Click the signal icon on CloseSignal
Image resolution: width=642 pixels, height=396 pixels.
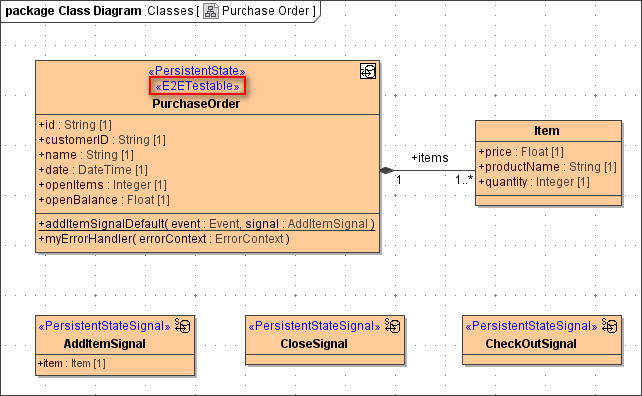pos(392,326)
